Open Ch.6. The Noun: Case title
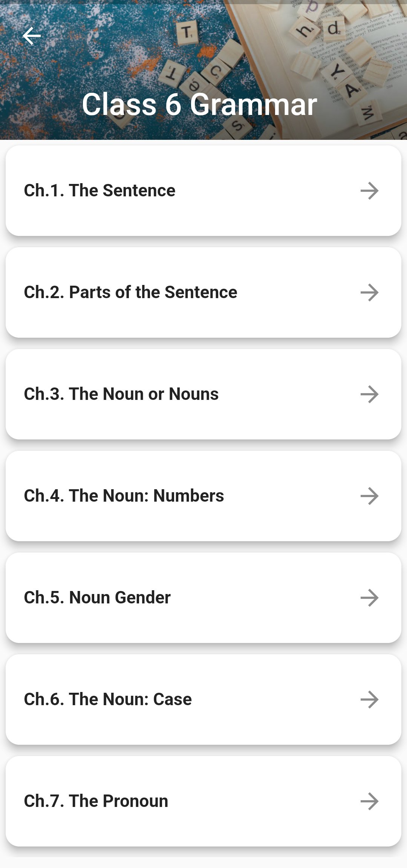 (x=108, y=700)
